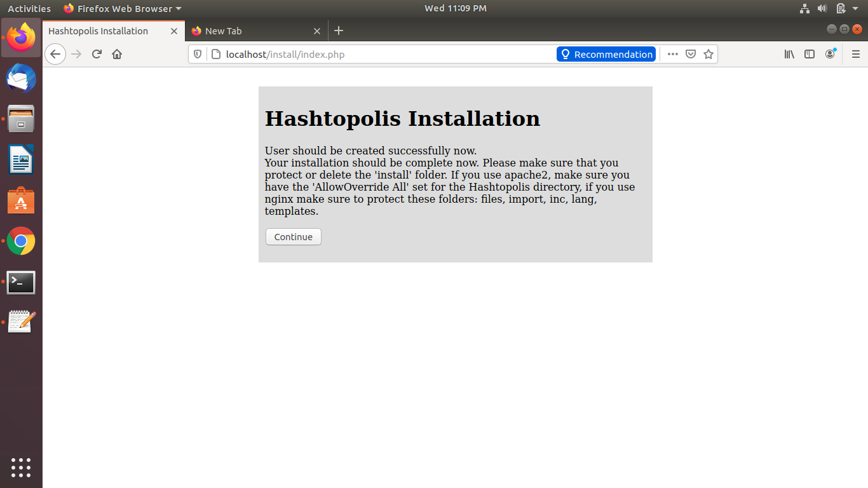Image resolution: width=868 pixels, height=488 pixels.
Task: Open the Firefox hamburger menu
Action: click(855, 54)
